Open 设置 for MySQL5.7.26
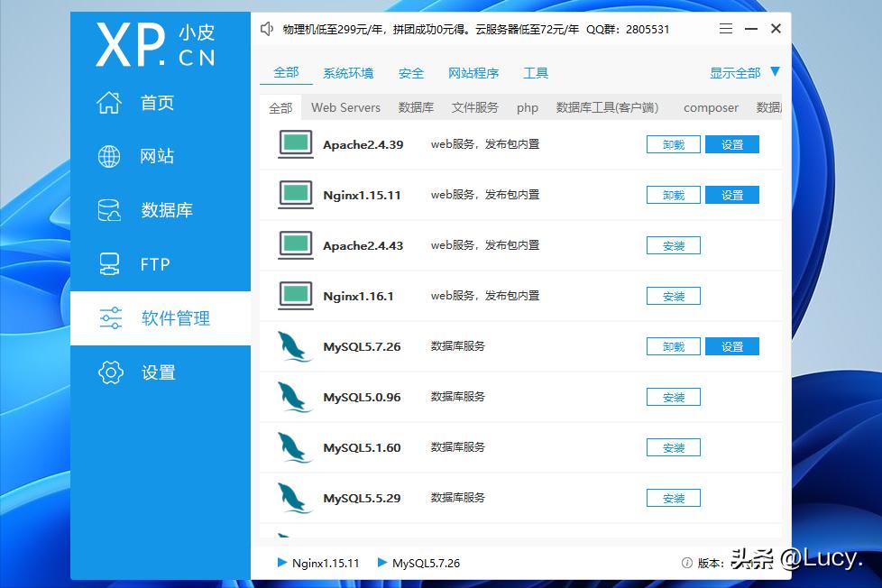The image size is (882, 588). (732, 346)
